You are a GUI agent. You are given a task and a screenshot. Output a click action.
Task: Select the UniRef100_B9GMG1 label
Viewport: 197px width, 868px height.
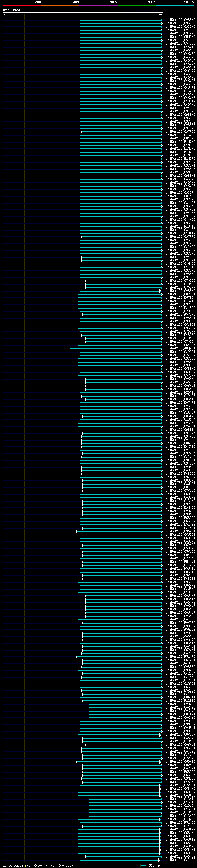[x=180, y=748]
